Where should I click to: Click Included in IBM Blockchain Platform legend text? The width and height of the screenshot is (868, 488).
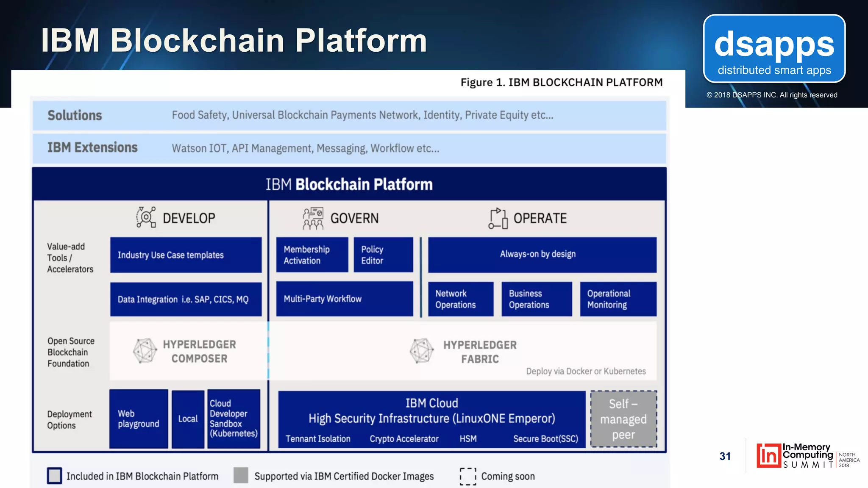(x=142, y=476)
